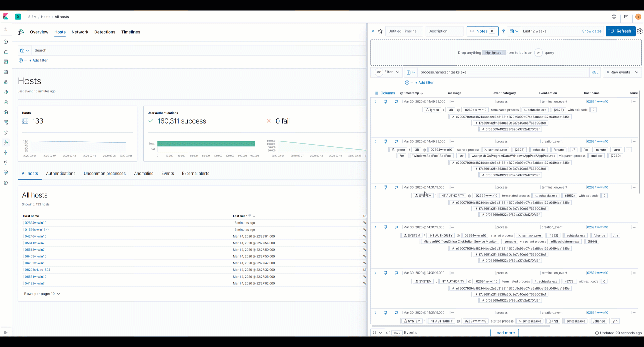Click the hosts Search input field
Image resolution: width=644 pixels, height=347 pixels.
click(x=134, y=50)
